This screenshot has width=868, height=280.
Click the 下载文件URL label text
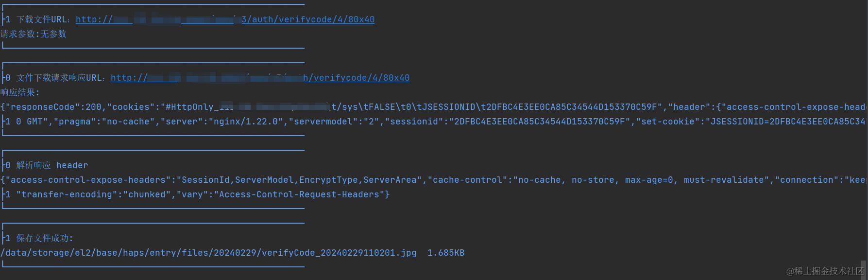tap(44, 19)
